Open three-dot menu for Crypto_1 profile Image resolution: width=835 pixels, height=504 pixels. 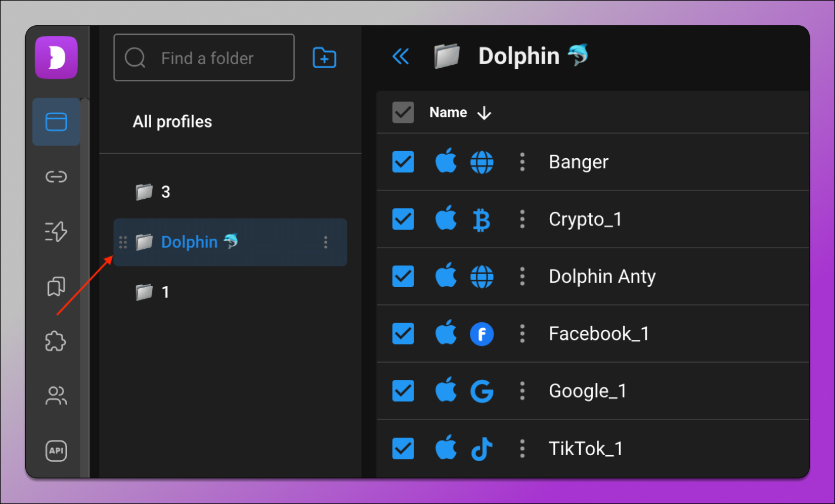coord(522,219)
